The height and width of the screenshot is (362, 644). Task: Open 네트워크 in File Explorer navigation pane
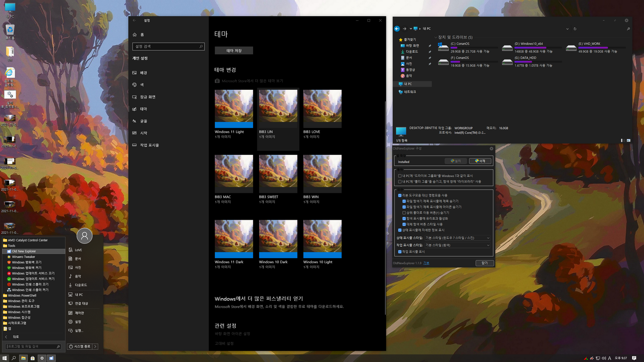point(407,92)
